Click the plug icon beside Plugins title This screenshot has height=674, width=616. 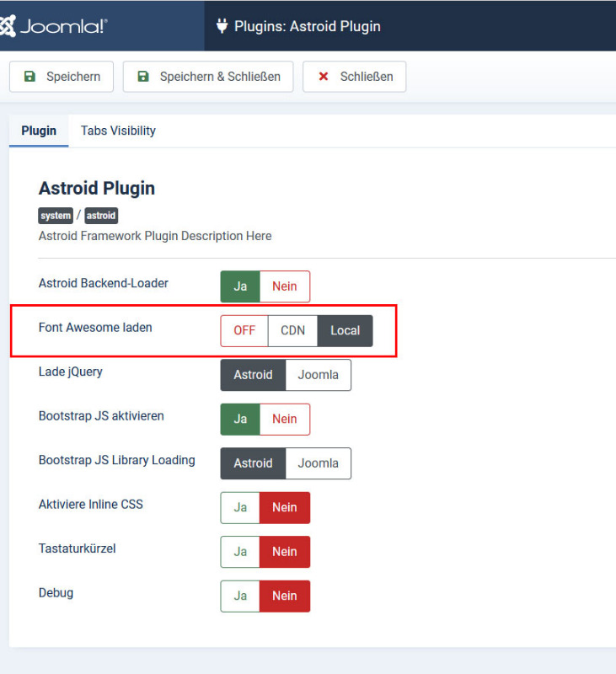(222, 26)
